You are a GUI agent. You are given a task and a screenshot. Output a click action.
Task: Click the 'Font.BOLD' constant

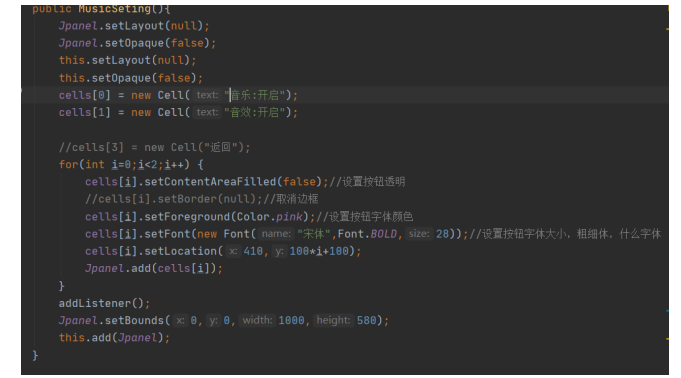[367, 234]
